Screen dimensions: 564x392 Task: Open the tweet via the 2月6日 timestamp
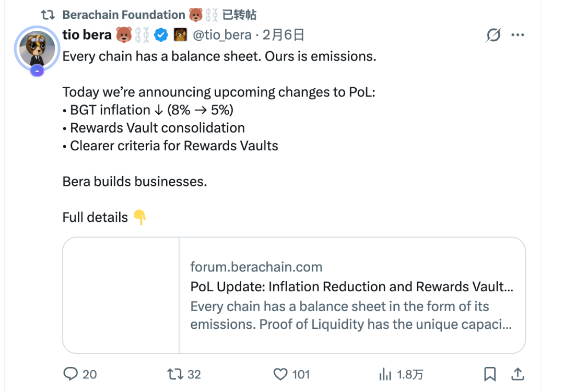[x=284, y=34]
